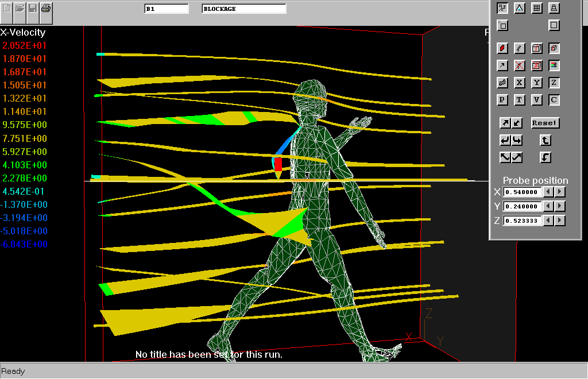Select Y plane view button
588x379 pixels.
[536, 83]
